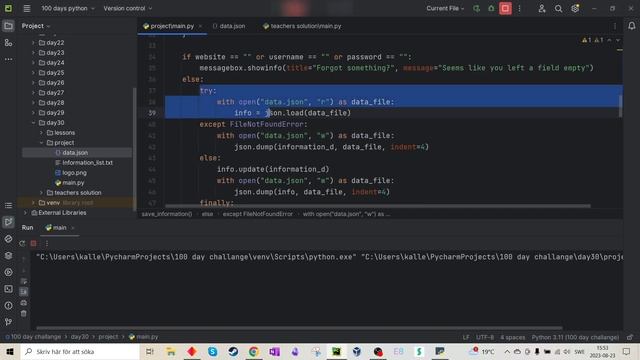
Task: Open Windows Start menu
Action: click(x=10, y=351)
